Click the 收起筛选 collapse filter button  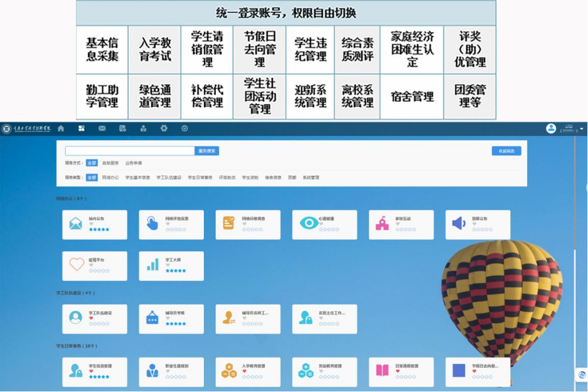(x=506, y=151)
